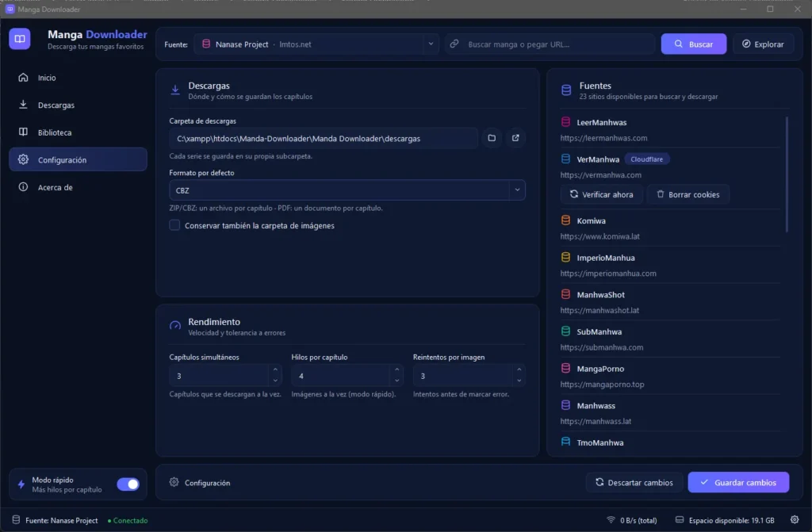Click the Hilos por capítulo number field
The image size is (812, 532).
click(347, 376)
